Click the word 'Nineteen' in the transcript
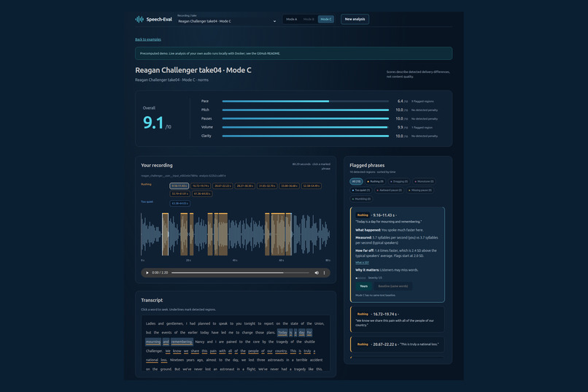Image resolution: width=588 pixels, height=392 pixels. click(x=177, y=360)
